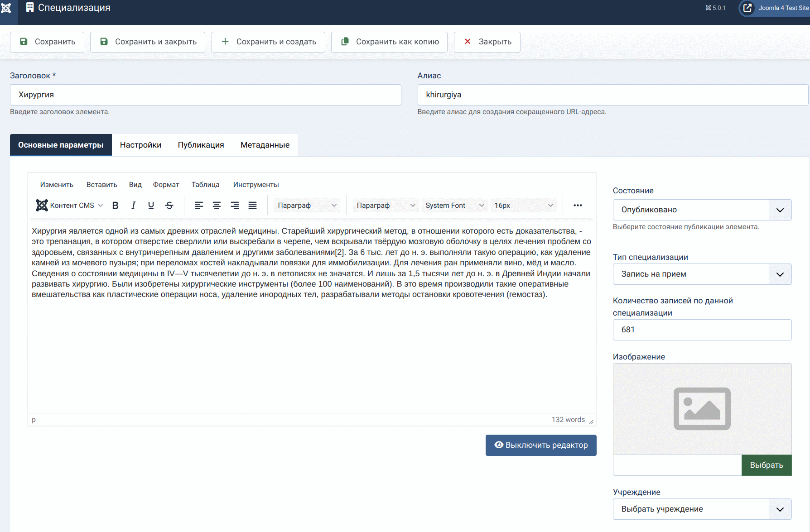Open the System Font dropdown
Screen dimensions: 810x532
[x=454, y=206]
